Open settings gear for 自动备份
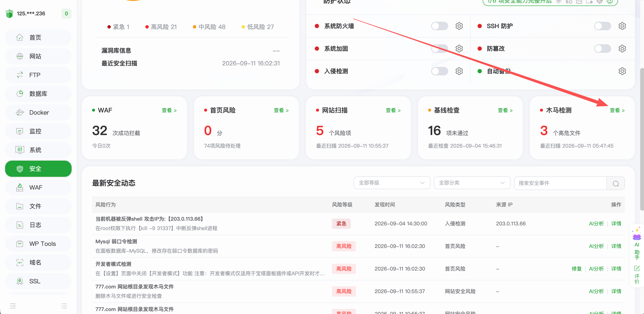The height and width of the screenshot is (314, 644). (622, 71)
